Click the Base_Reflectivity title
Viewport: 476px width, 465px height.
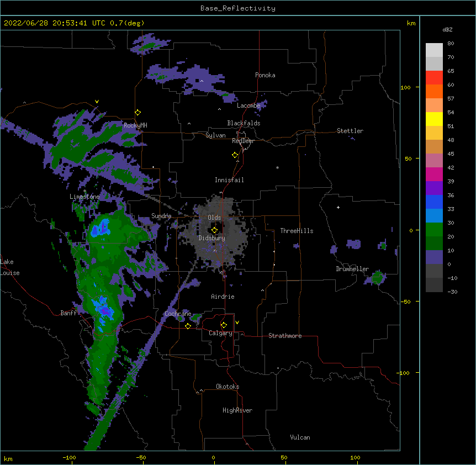(x=238, y=8)
